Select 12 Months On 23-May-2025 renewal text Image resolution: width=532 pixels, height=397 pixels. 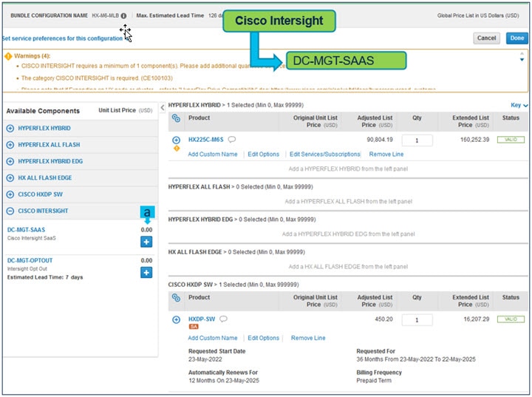click(x=224, y=380)
